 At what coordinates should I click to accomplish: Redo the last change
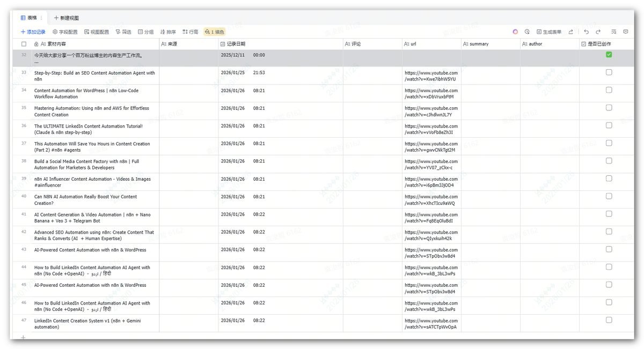pos(598,32)
